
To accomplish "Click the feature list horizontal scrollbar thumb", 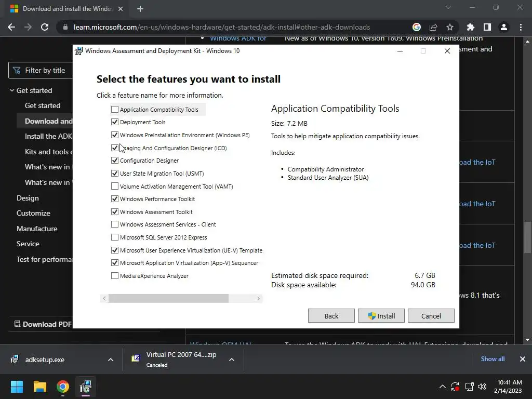I will [168, 298].
